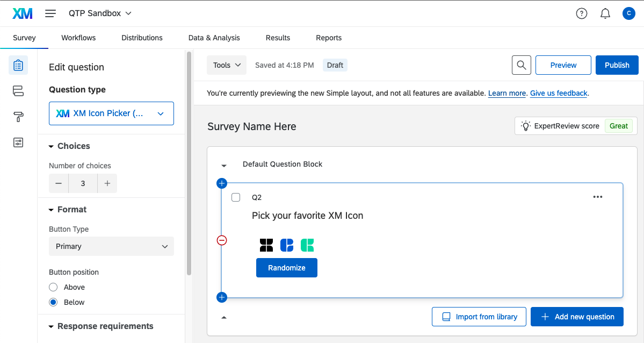Viewport: 644px width, 343px height.
Task: Select the Above button position
Action: pyautogui.click(x=53, y=287)
